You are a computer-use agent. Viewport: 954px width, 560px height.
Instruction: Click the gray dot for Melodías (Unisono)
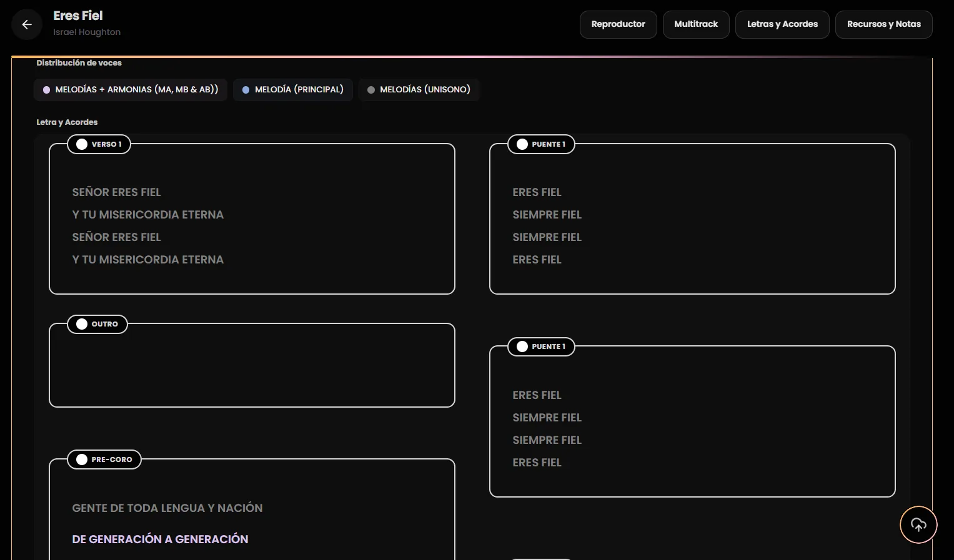[371, 90]
